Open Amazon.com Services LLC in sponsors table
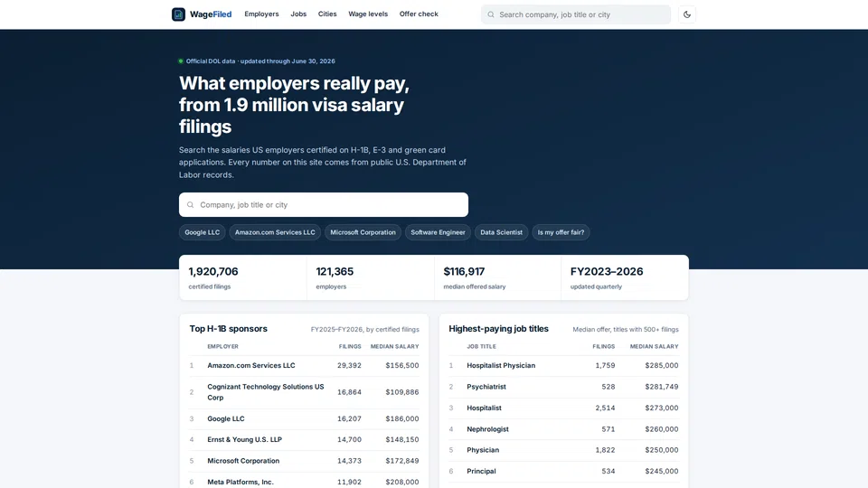Image resolution: width=868 pixels, height=488 pixels. [250, 365]
